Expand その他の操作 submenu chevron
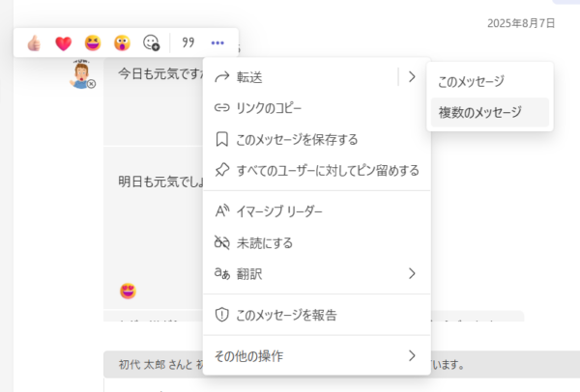580x392 pixels. tap(411, 355)
